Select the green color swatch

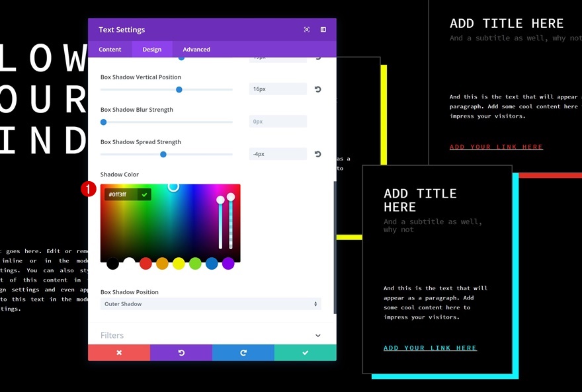point(195,264)
